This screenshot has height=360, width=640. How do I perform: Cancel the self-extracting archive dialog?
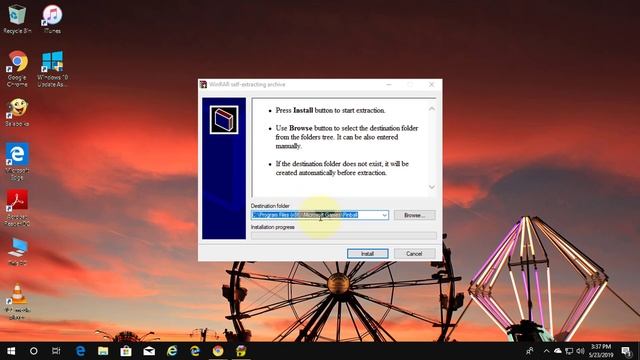click(x=414, y=253)
